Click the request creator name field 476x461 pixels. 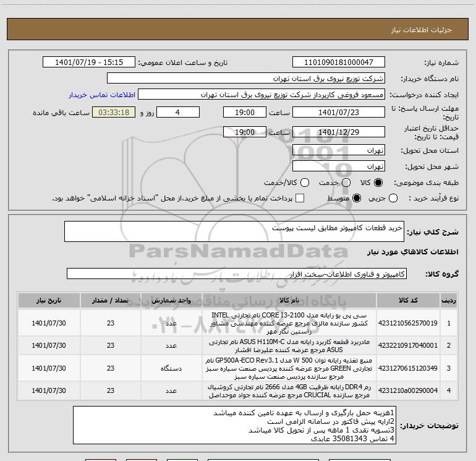tap(261, 94)
